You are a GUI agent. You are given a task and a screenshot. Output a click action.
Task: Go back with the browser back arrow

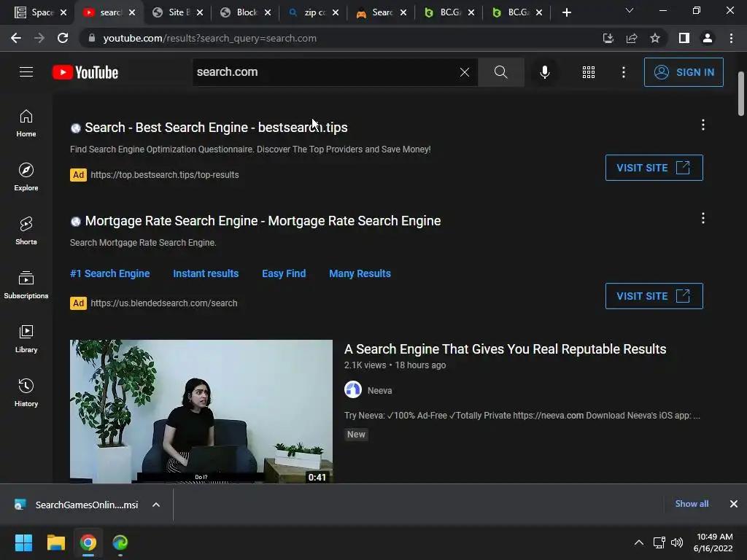point(16,38)
